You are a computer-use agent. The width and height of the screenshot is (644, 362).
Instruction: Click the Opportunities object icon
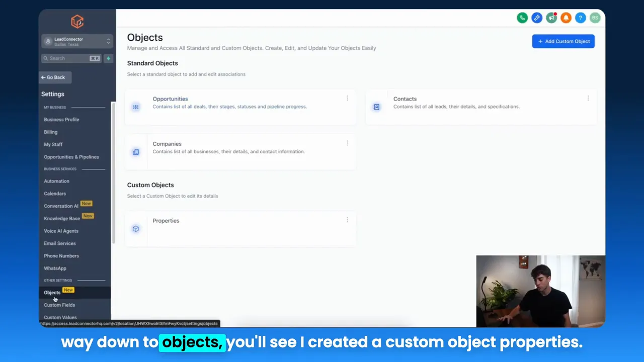tap(136, 107)
